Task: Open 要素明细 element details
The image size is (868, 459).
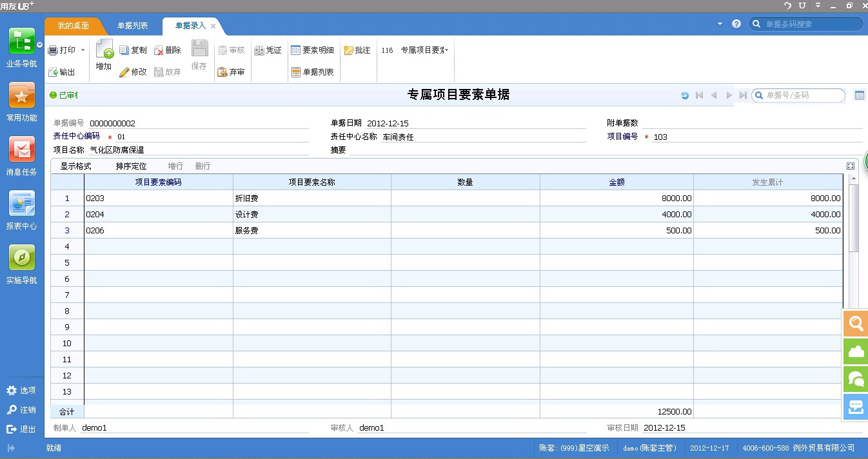Action: (x=312, y=50)
